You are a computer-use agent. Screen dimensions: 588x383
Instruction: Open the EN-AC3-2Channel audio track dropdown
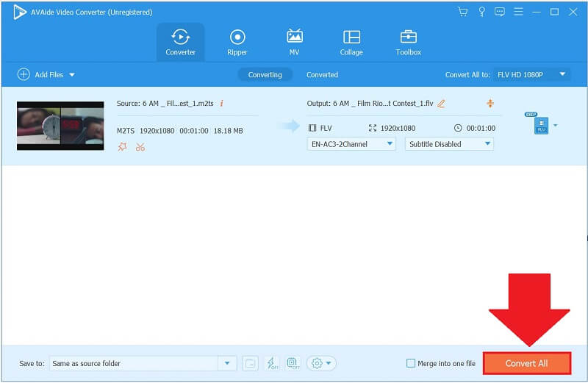pos(351,144)
